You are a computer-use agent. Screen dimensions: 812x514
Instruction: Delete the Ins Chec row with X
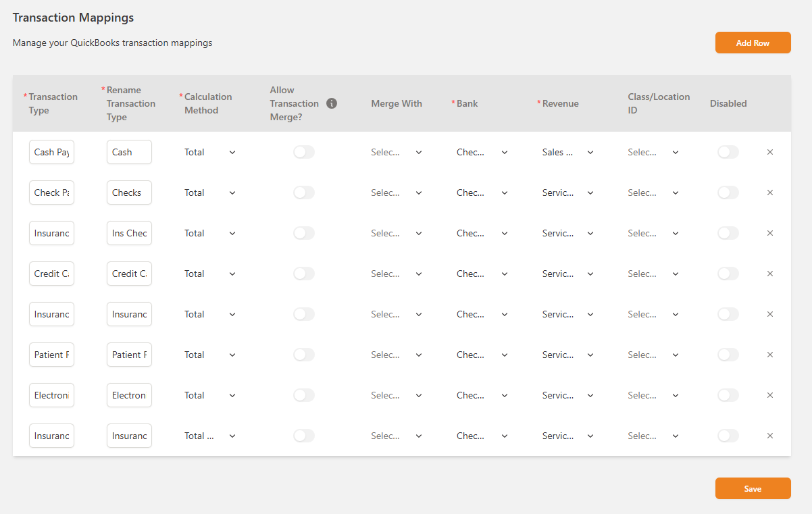point(769,233)
